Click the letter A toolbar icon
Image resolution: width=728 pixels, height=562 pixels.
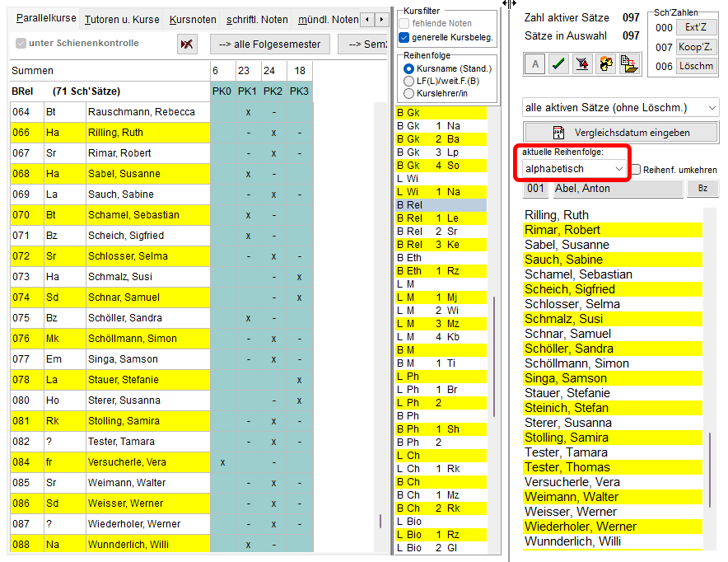[534, 65]
